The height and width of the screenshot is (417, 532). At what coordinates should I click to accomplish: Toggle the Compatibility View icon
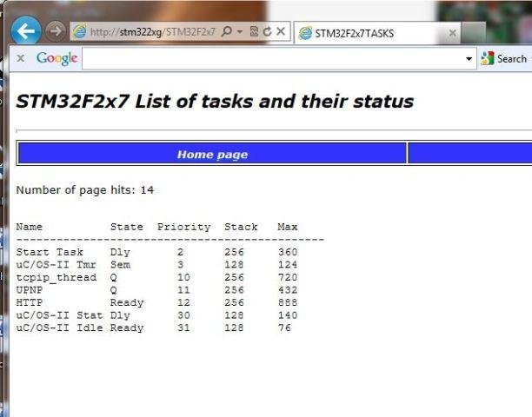[254, 31]
